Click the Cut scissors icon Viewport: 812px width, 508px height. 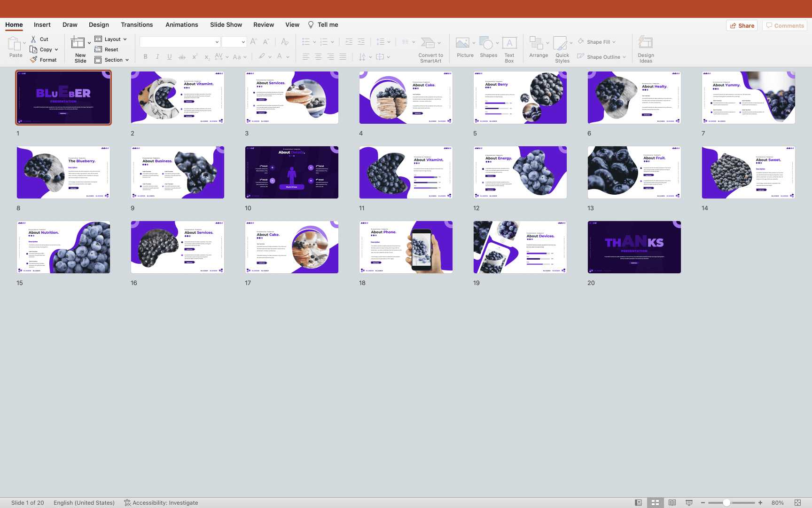click(33, 39)
